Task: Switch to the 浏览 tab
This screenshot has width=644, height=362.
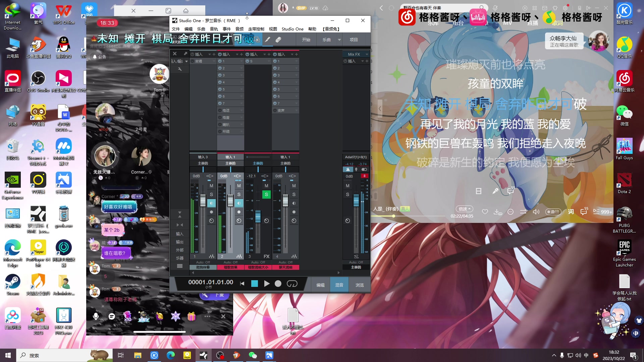Action: (360, 285)
